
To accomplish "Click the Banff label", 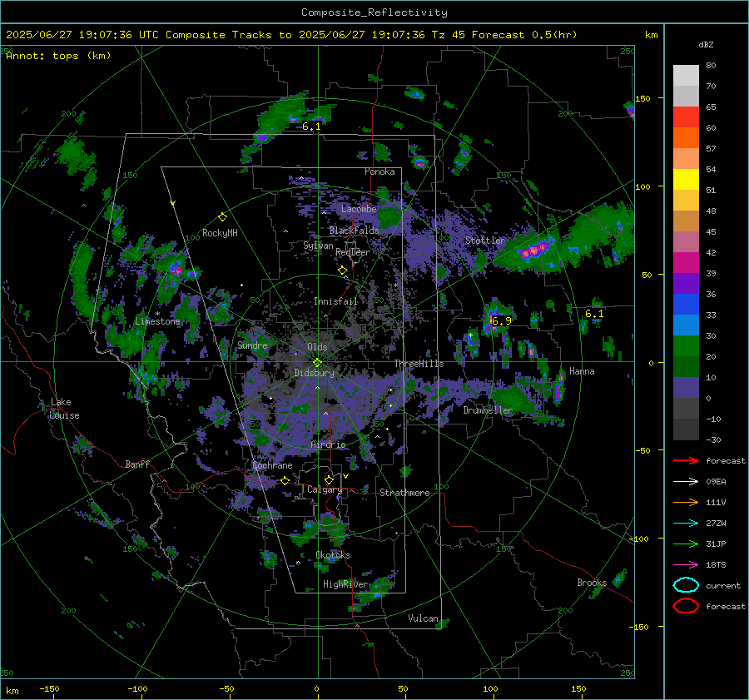I will click(x=137, y=464).
